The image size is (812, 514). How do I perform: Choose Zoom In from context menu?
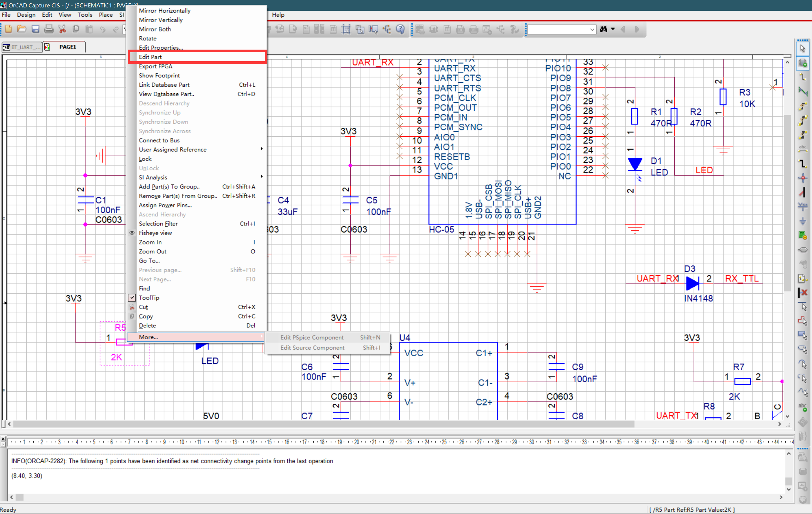tap(196, 242)
